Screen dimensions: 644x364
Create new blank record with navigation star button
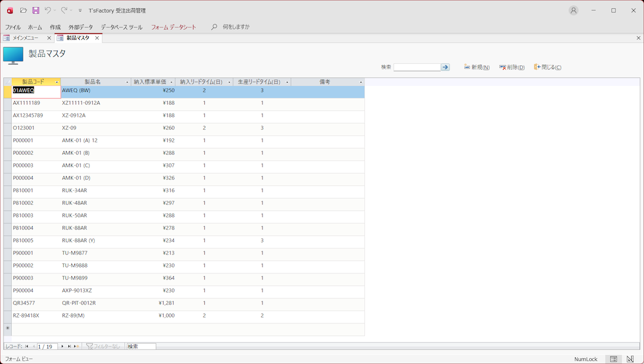[76, 346]
